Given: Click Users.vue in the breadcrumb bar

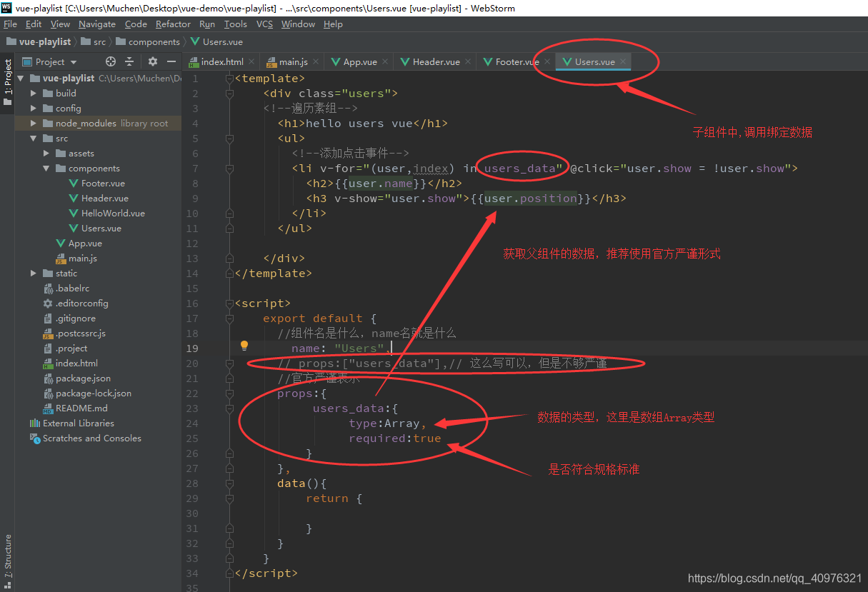Looking at the screenshot, I should click(216, 42).
